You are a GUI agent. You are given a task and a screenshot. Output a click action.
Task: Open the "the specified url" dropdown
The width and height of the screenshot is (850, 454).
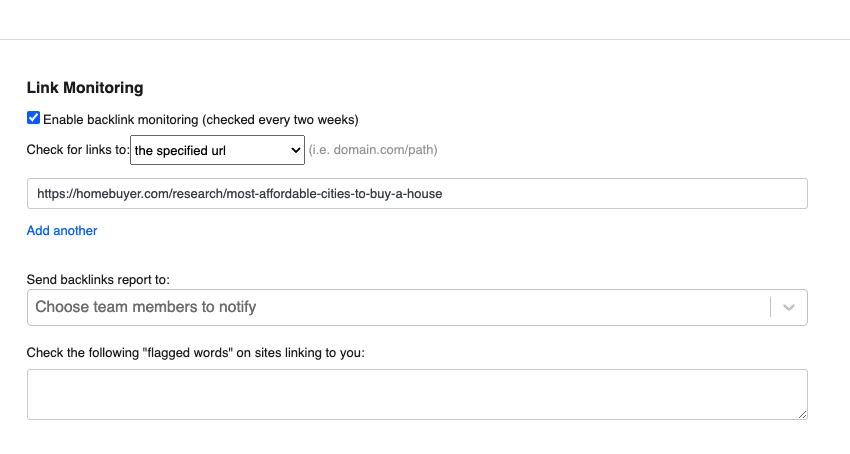click(x=216, y=151)
